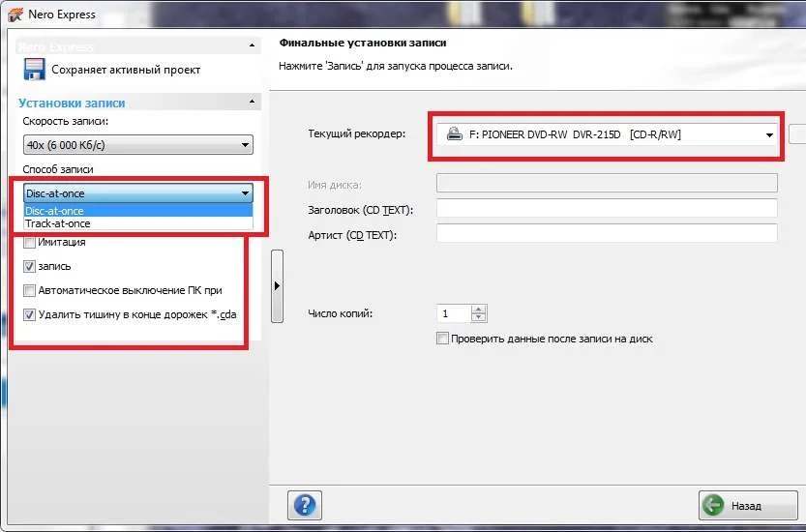Screen dimensions: 806x532
Task: Collapse the Установки записи section arrow
Action: point(252,102)
